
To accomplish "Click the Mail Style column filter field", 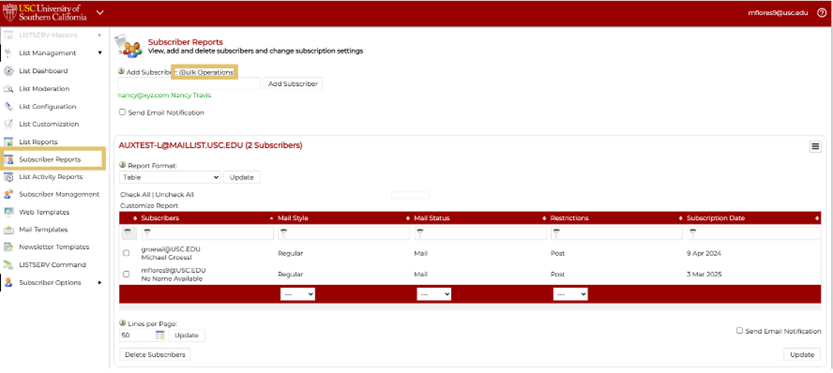I will point(344,233).
